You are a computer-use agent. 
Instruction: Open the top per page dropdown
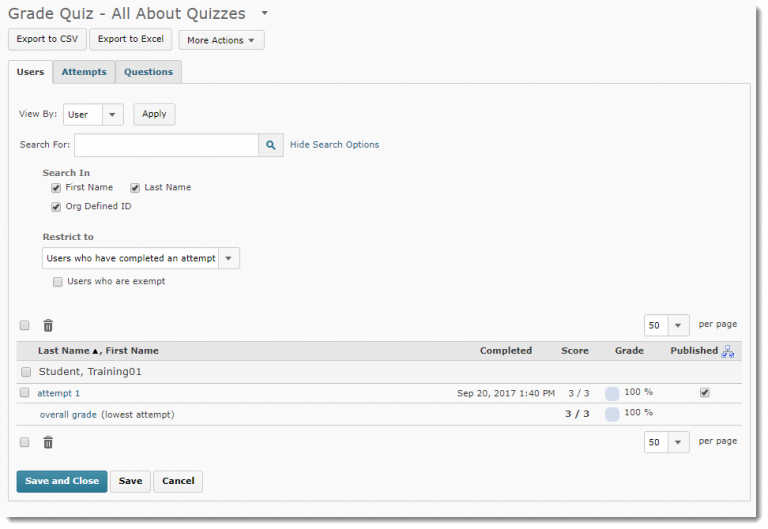tap(666, 325)
